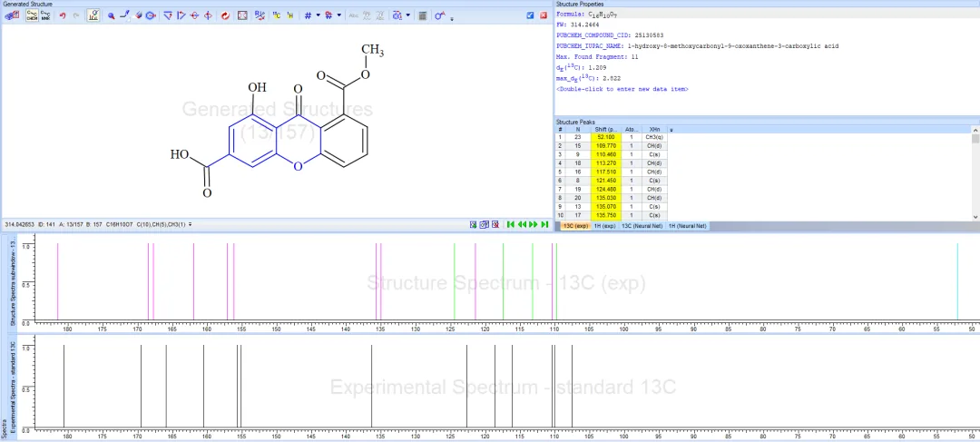980x442 pixels.
Task: Open the dropdown beside the blue # icon
Action: (x=318, y=15)
